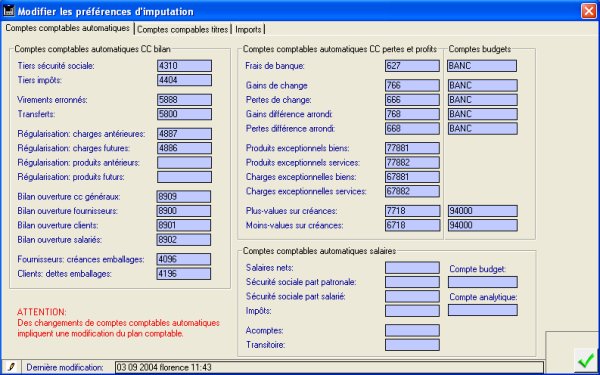Focus the salaires Impôts input field
This screenshot has height=375, width=600.
pos(412,311)
